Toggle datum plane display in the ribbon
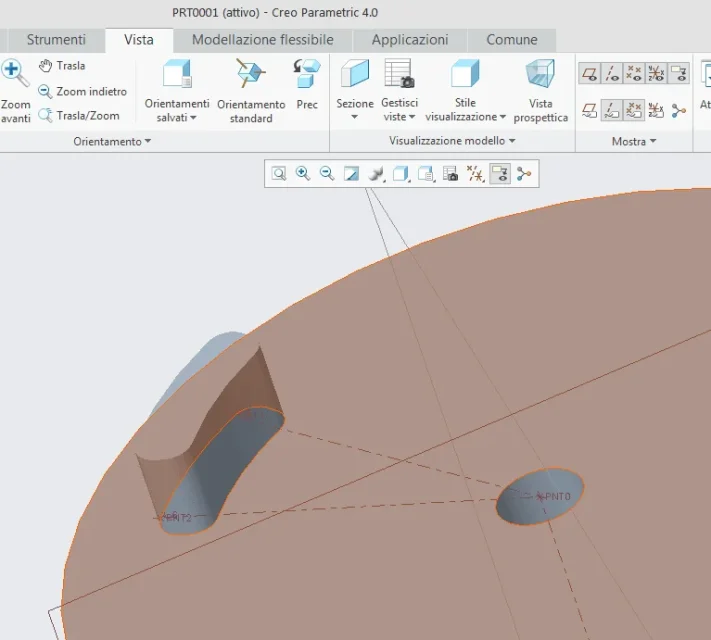The height and width of the screenshot is (640, 711). click(x=589, y=73)
